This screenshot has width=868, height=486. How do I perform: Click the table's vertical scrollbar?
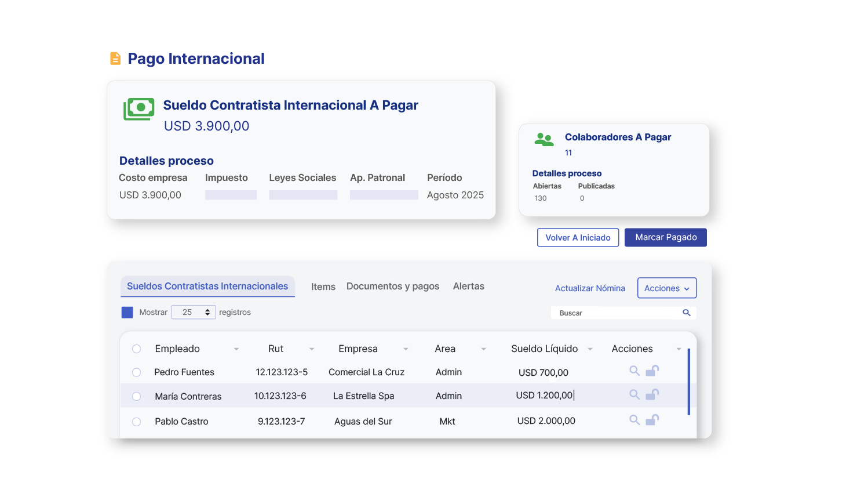point(688,382)
